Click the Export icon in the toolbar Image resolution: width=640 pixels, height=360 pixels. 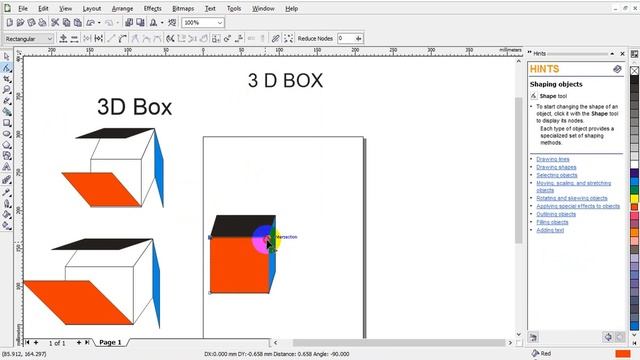140,22
